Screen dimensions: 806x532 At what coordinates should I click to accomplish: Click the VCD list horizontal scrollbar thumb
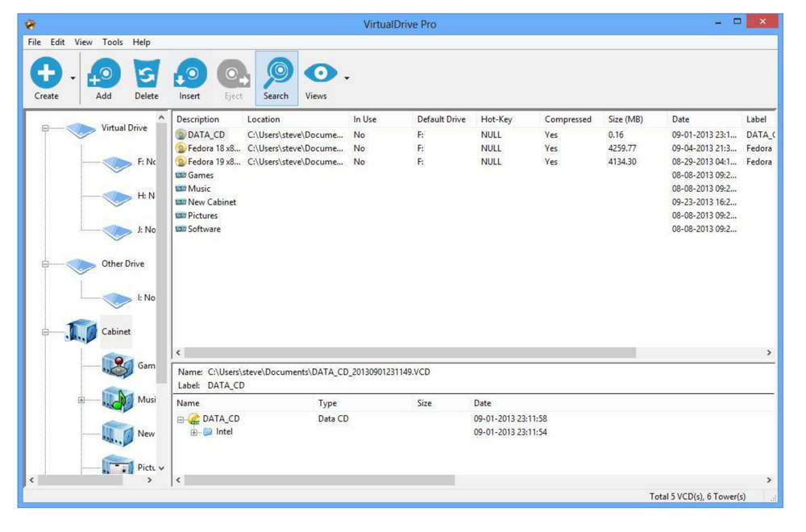coord(410,352)
